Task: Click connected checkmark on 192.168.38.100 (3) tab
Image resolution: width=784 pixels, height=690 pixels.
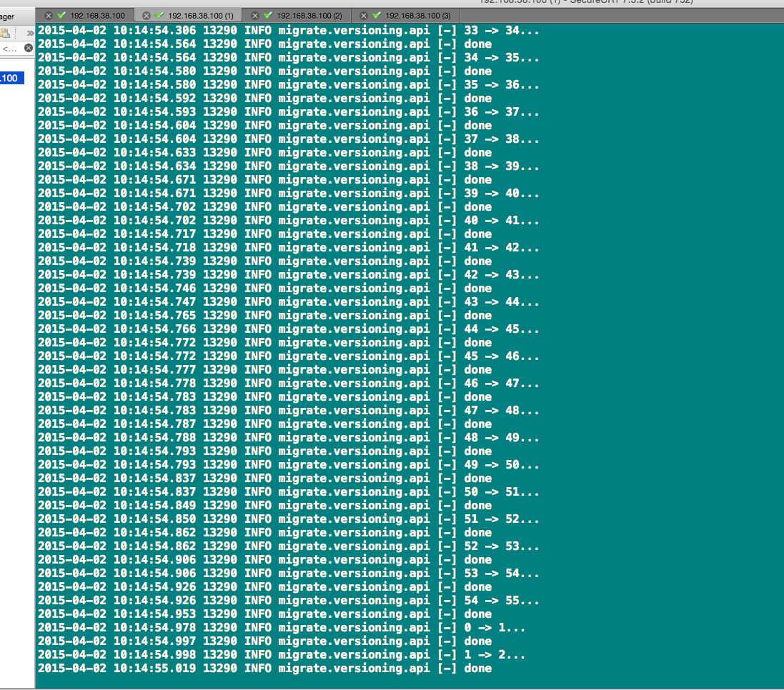Action: pyautogui.click(x=377, y=15)
